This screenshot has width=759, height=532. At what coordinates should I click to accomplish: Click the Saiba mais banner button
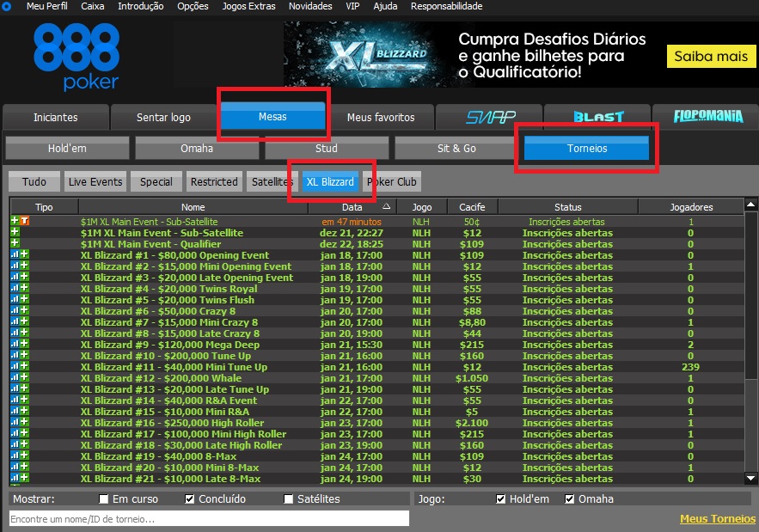tap(711, 56)
